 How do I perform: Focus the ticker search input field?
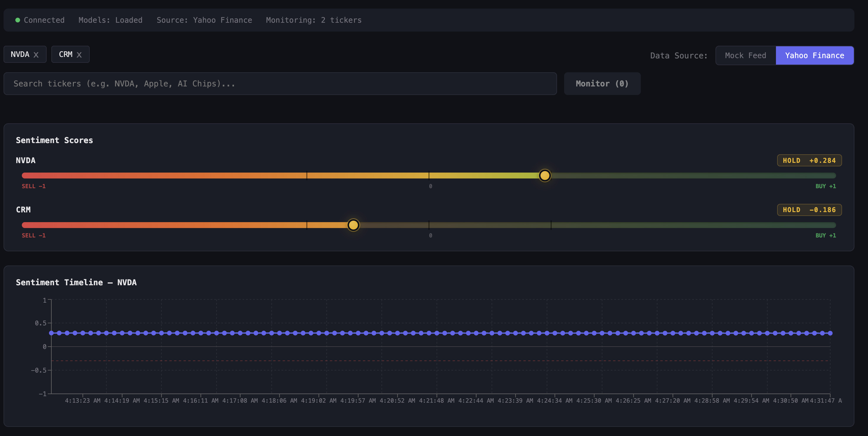coord(280,83)
